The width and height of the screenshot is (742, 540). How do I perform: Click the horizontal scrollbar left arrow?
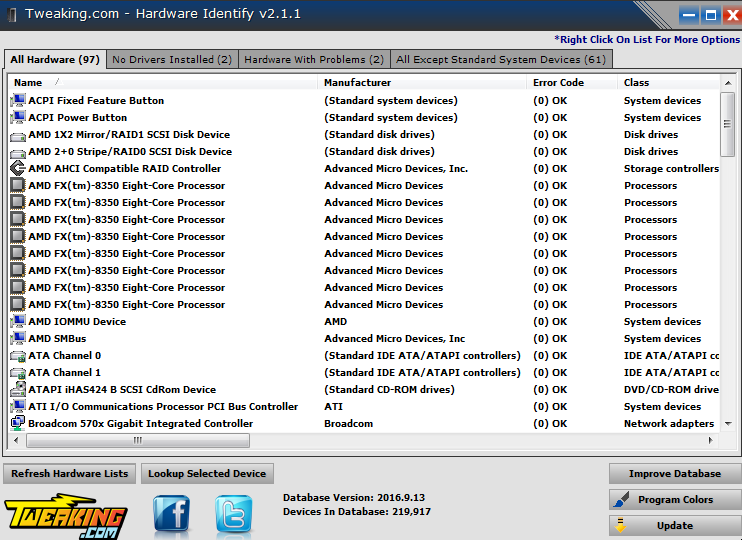coord(17,441)
